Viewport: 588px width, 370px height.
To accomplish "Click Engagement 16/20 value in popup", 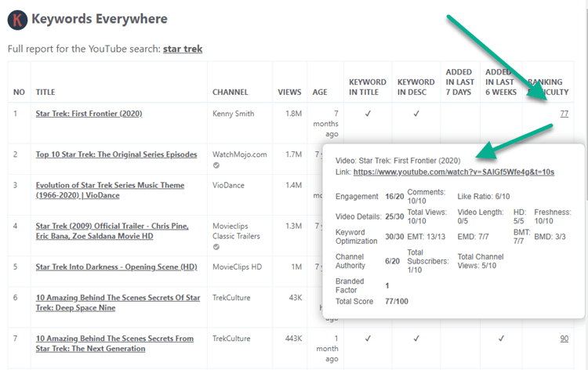I will pyautogui.click(x=394, y=197).
